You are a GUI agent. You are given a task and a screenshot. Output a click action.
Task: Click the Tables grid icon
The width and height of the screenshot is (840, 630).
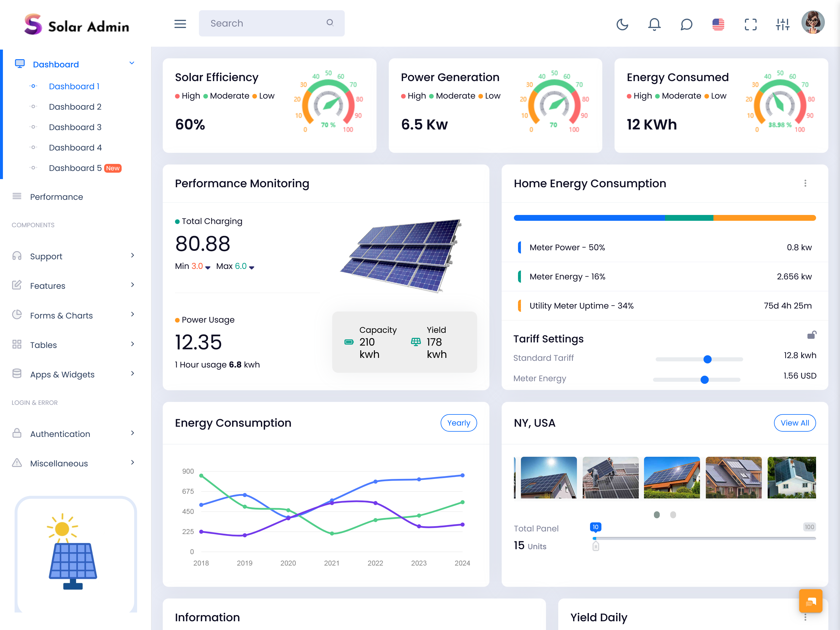click(x=17, y=344)
